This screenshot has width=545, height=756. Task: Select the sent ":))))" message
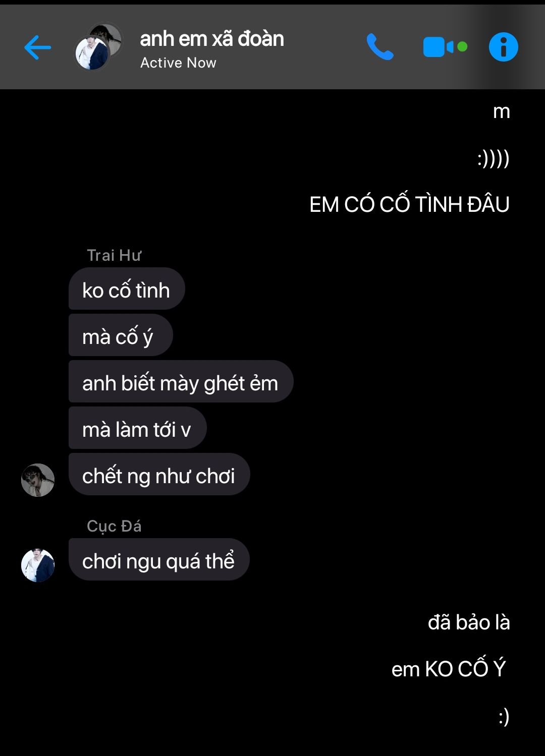pyautogui.click(x=494, y=159)
